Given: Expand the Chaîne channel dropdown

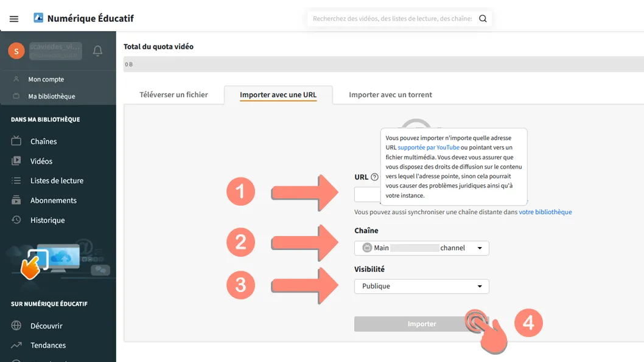Looking at the screenshot, I should (x=421, y=248).
